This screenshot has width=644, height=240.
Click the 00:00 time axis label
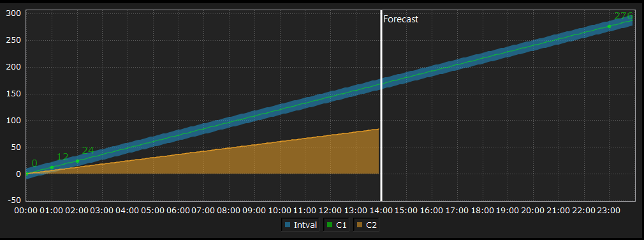click(x=26, y=211)
